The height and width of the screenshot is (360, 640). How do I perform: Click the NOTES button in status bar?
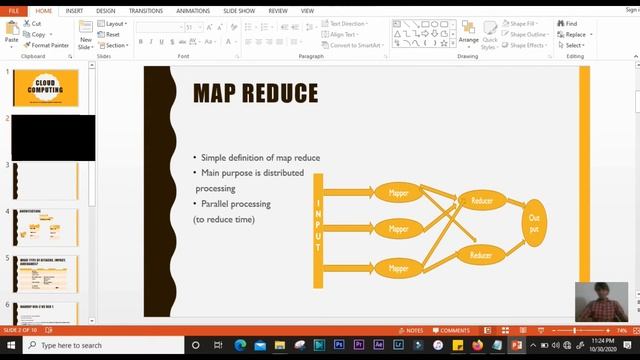tap(411, 331)
